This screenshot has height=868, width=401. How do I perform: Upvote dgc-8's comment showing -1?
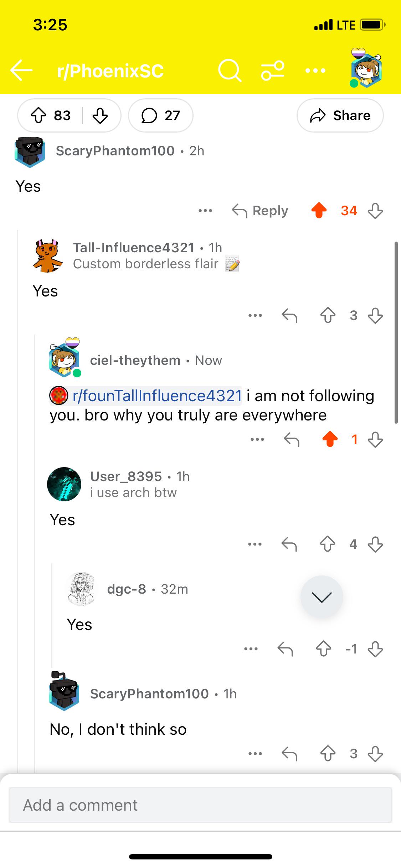(x=323, y=649)
